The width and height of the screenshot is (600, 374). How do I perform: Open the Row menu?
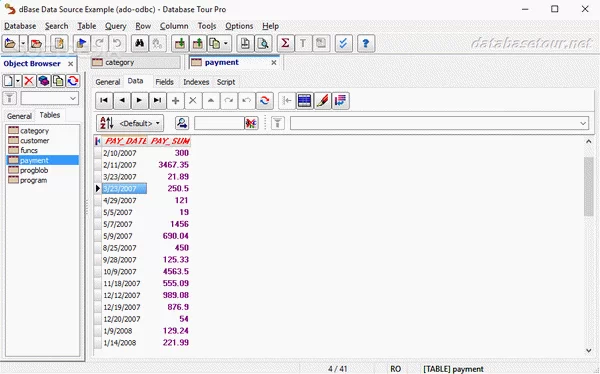pos(143,26)
